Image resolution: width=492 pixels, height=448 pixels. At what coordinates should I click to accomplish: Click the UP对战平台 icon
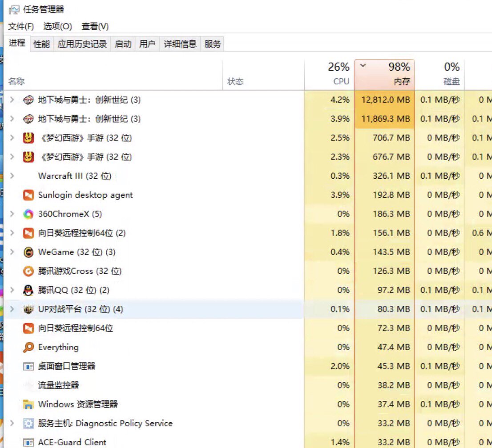28,309
